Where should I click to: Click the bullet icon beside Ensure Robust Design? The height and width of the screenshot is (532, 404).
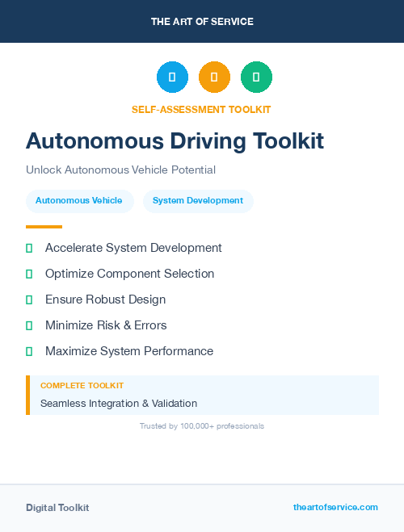point(29,300)
